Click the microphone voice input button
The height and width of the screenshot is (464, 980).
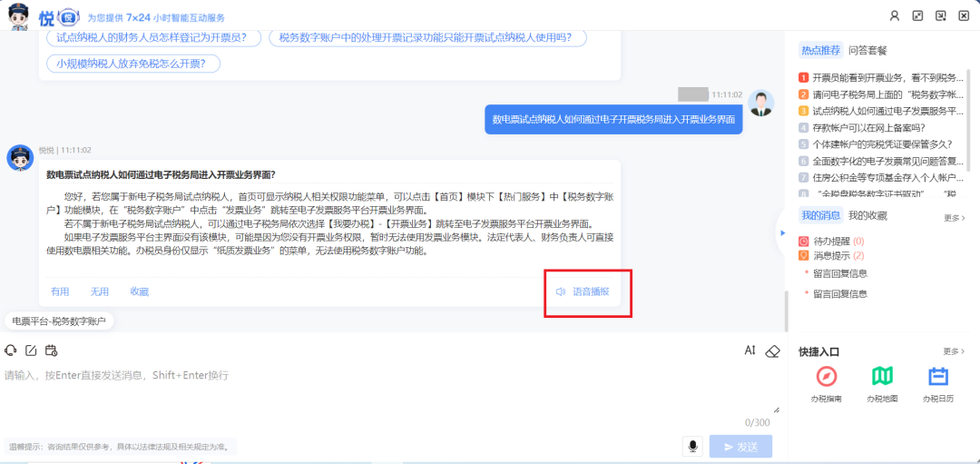[693, 446]
